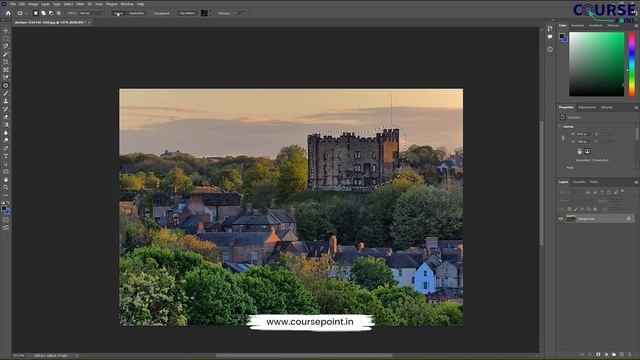640x360 pixels.
Task: Select the Background layer thumbnail
Action: (x=570, y=219)
